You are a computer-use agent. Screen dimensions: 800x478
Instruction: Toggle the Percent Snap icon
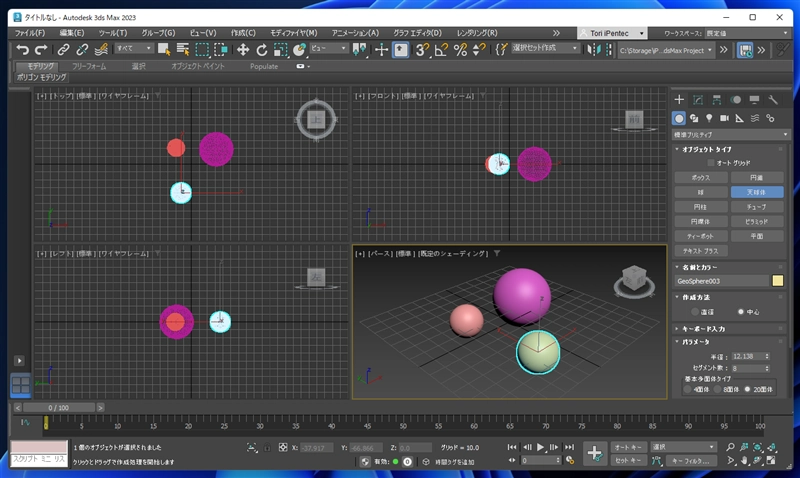[x=460, y=49]
